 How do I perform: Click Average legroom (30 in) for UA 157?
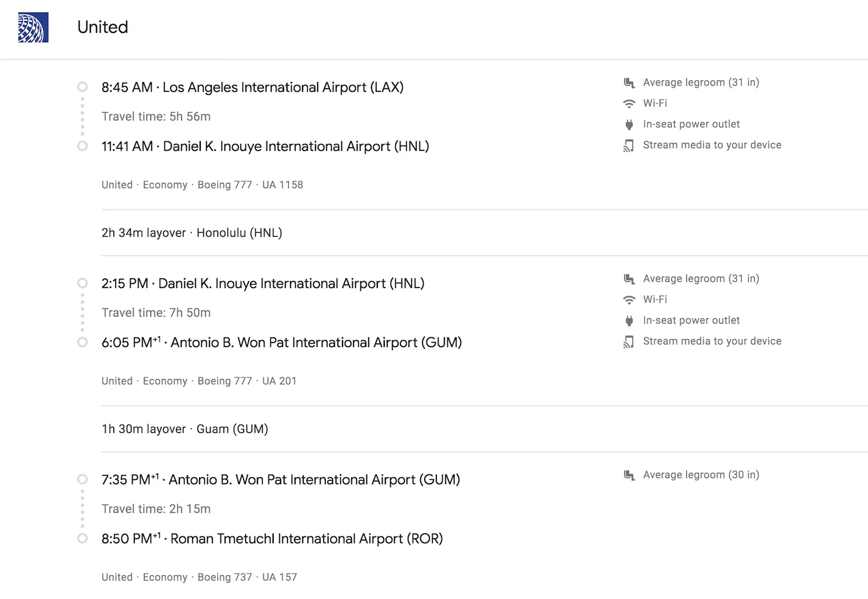point(701,475)
